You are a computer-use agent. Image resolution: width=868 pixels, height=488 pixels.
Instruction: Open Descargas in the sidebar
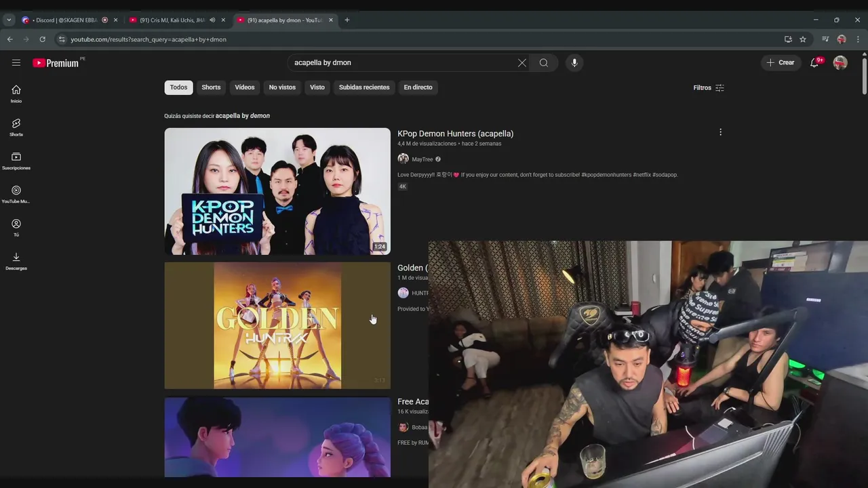(x=16, y=261)
